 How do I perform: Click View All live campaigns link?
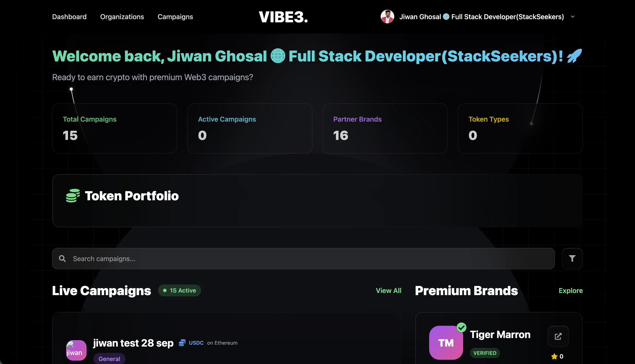click(389, 290)
